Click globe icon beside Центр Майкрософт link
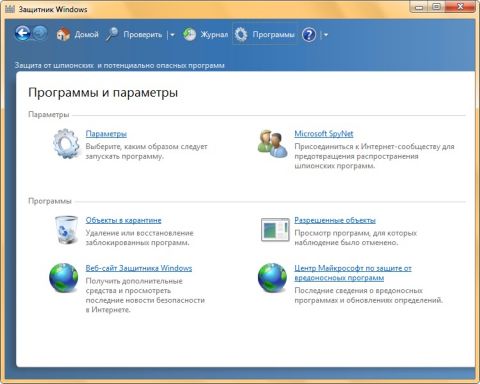480x384 pixels. pyautogui.click(x=272, y=278)
